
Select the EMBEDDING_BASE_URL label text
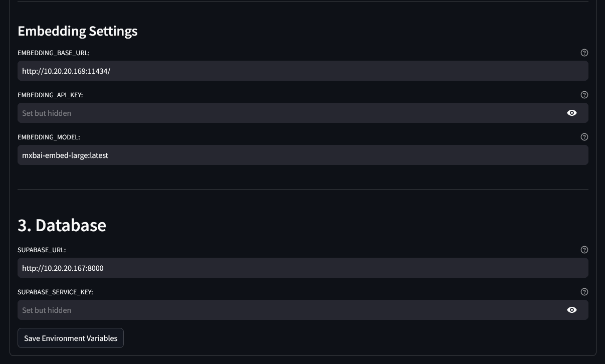tap(54, 53)
